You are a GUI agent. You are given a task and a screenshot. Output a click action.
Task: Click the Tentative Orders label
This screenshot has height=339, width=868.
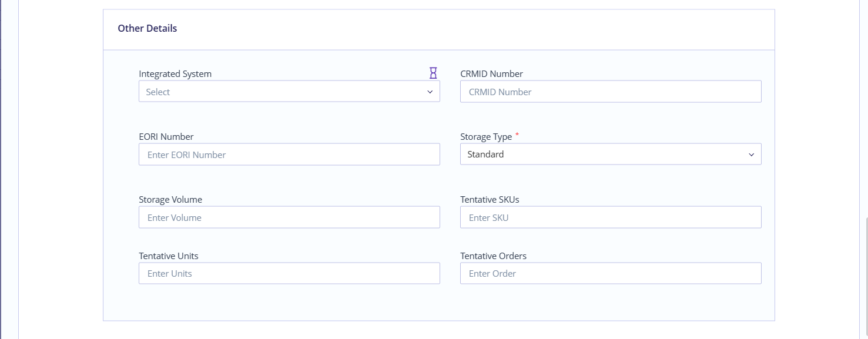pos(494,256)
